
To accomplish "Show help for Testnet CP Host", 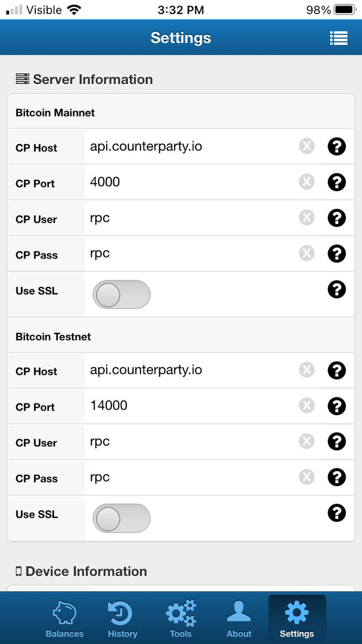I will 336,370.
